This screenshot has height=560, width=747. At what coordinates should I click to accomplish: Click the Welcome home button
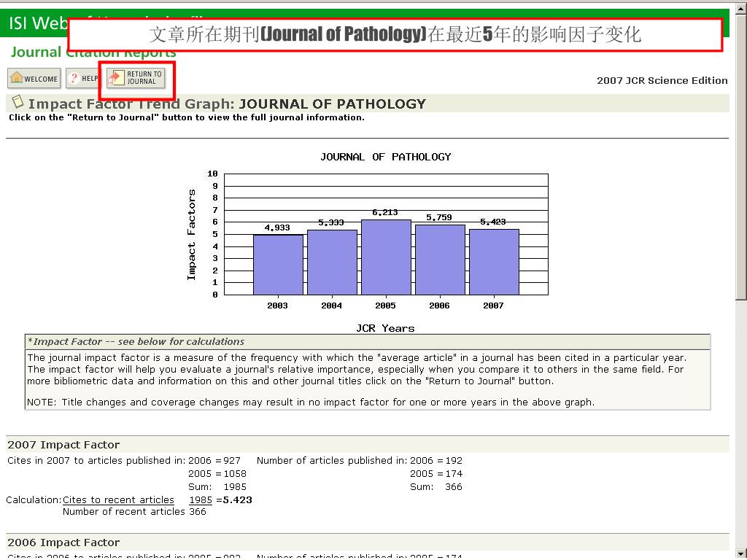(x=34, y=79)
